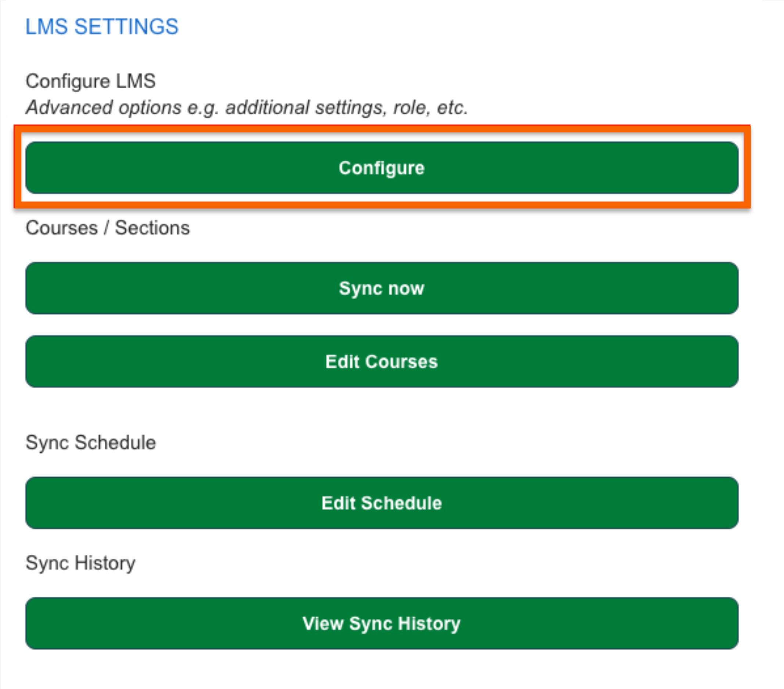Click the Advanced options italic description
Image resolution: width=784 pixels, height=689 pixels.
[247, 107]
